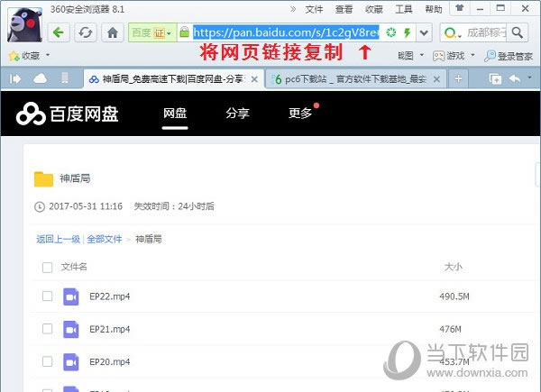Open the 收藏 menu in menu bar
The image size is (541, 392).
coord(374,9)
